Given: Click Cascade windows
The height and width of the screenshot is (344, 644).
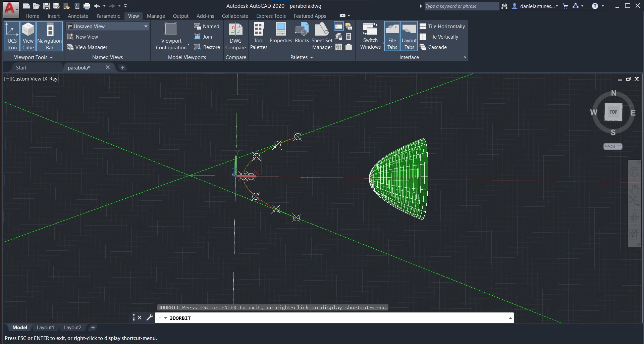Looking at the screenshot, I should coord(433,47).
